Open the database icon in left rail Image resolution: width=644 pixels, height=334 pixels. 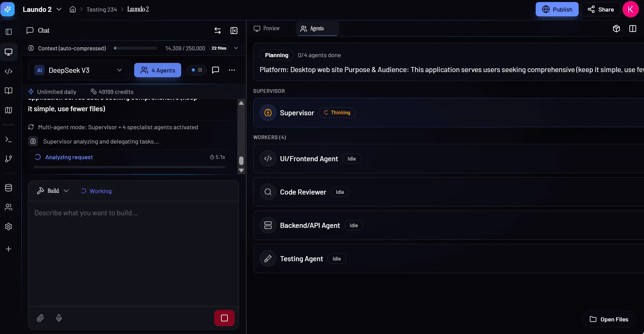point(9,188)
